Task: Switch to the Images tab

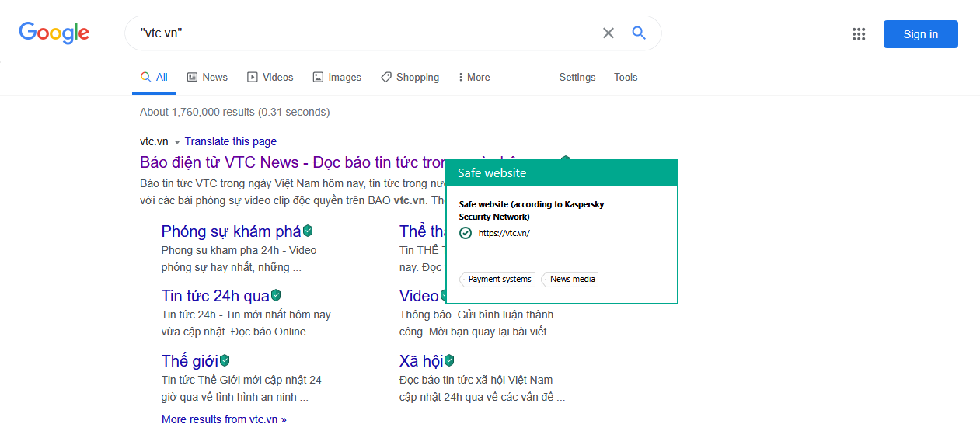Action: (337, 78)
